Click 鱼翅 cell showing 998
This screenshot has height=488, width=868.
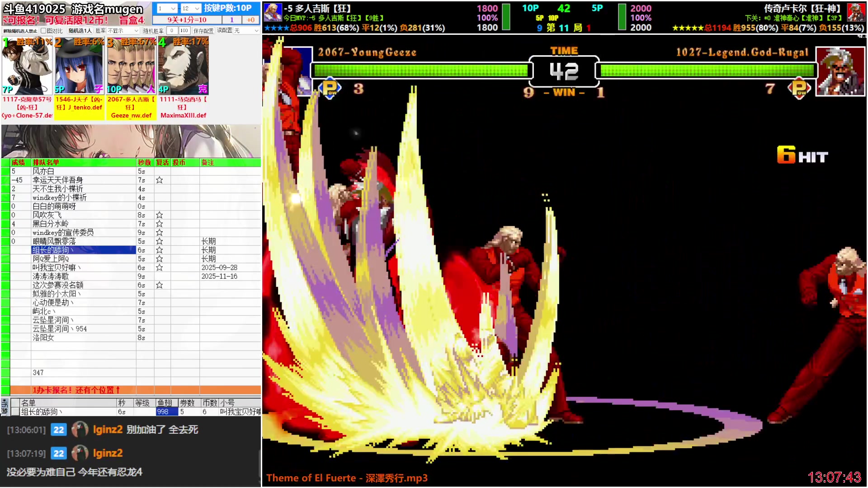coord(166,412)
